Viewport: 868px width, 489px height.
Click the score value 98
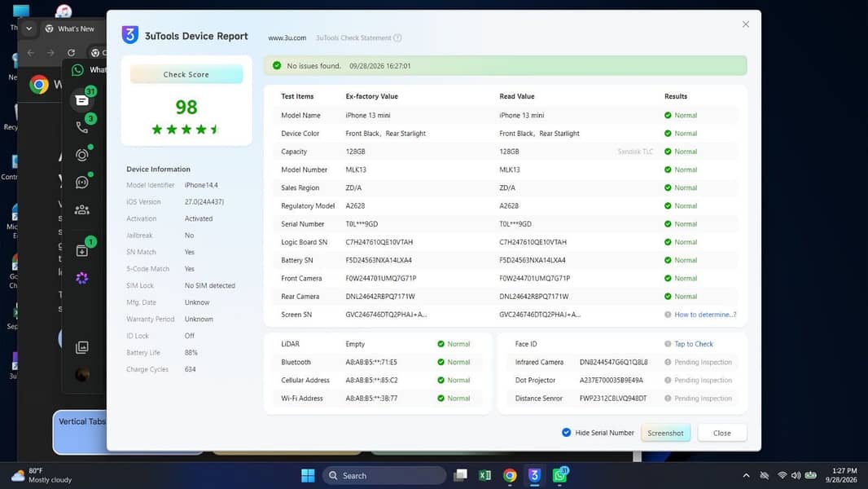click(x=186, y=107)
